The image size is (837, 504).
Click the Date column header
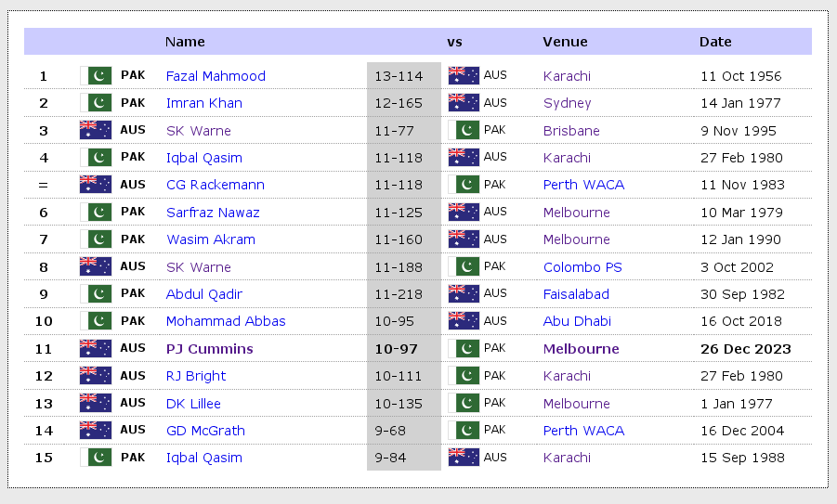pos(715,42)
